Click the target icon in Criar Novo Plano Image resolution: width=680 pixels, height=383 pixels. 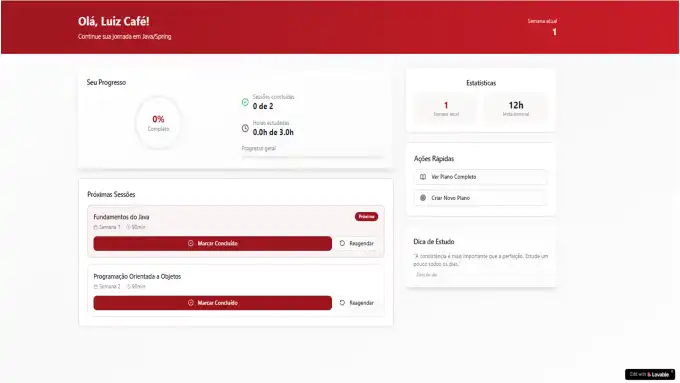pyautogui.click(x=423, y=198)
